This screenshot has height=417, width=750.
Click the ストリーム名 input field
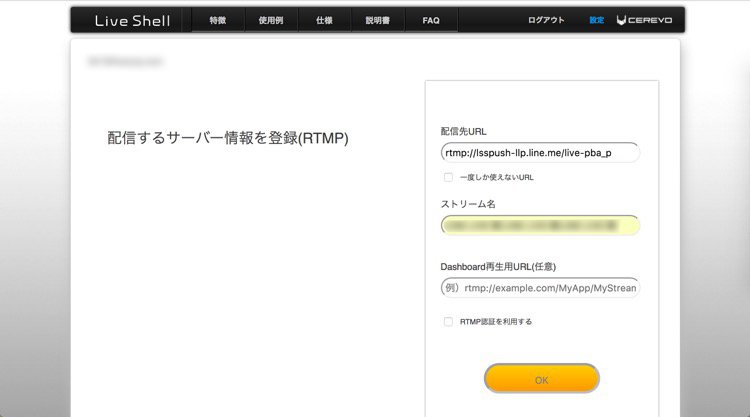click(540, 225)
